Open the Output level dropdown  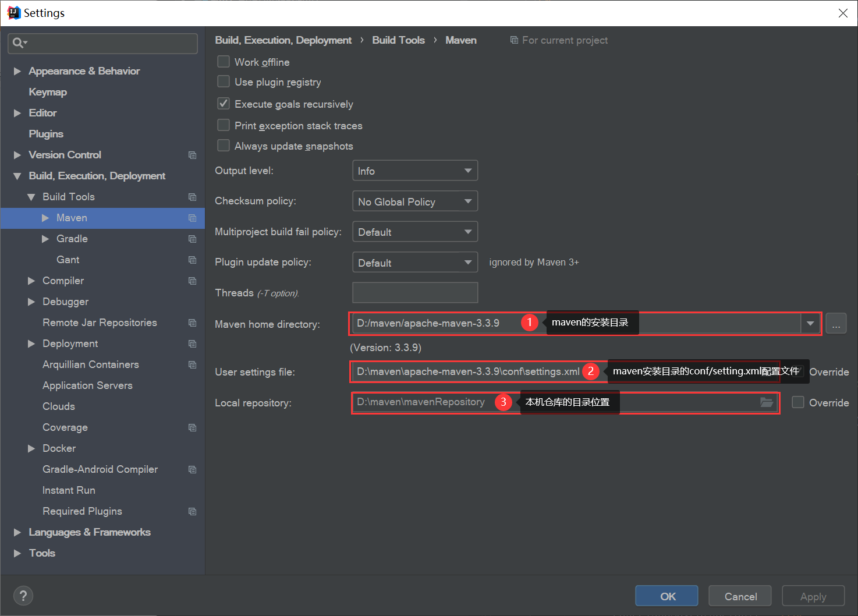[415, 171]
